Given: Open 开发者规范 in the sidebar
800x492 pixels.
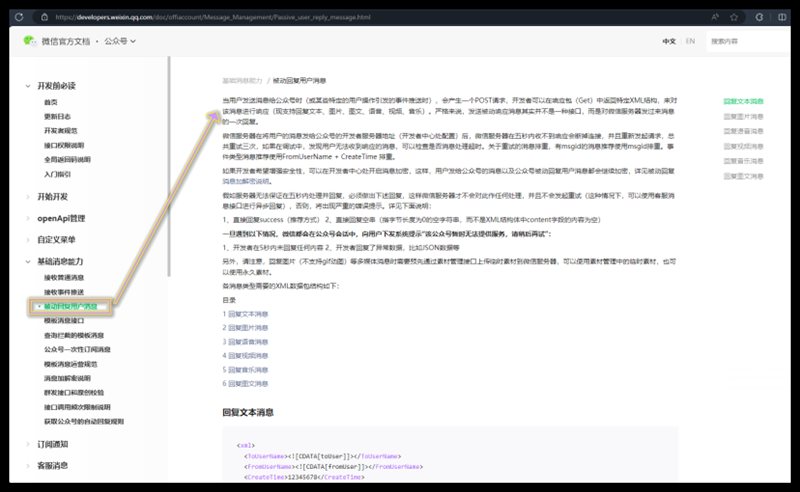Looking at the screenshot, I should click(x=61, y=131).
